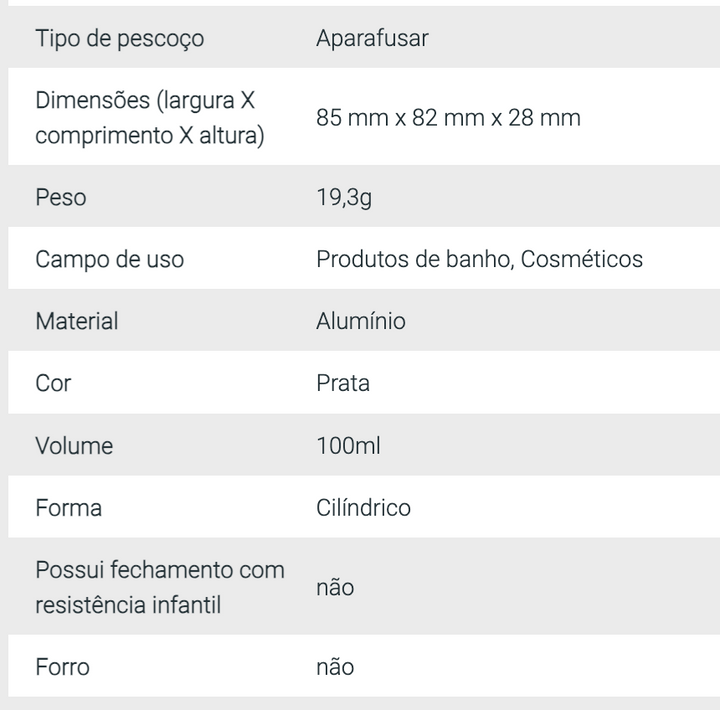The height and width of the screenshot is (710, 720).
Task: Click the 'Material' row label
Action: 77,321
